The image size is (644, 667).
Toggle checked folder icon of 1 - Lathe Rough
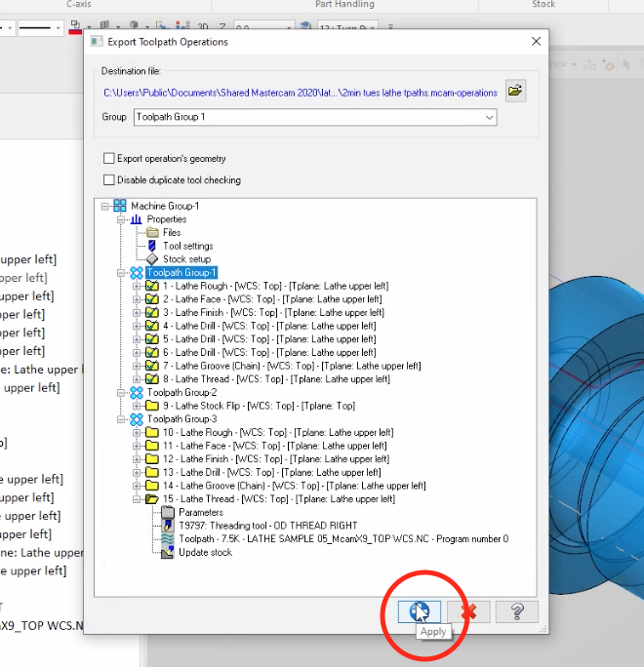point(152,286)
